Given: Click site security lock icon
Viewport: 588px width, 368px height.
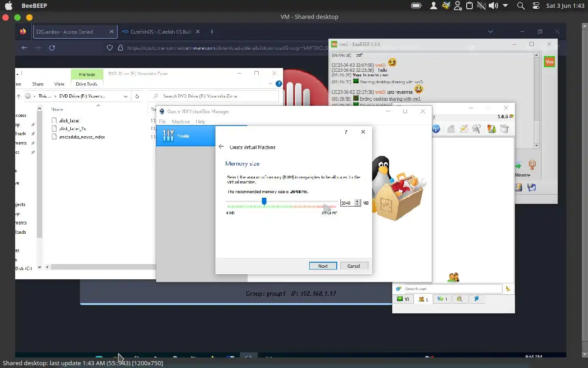Looking at the screenshot, I should point(120,48).
